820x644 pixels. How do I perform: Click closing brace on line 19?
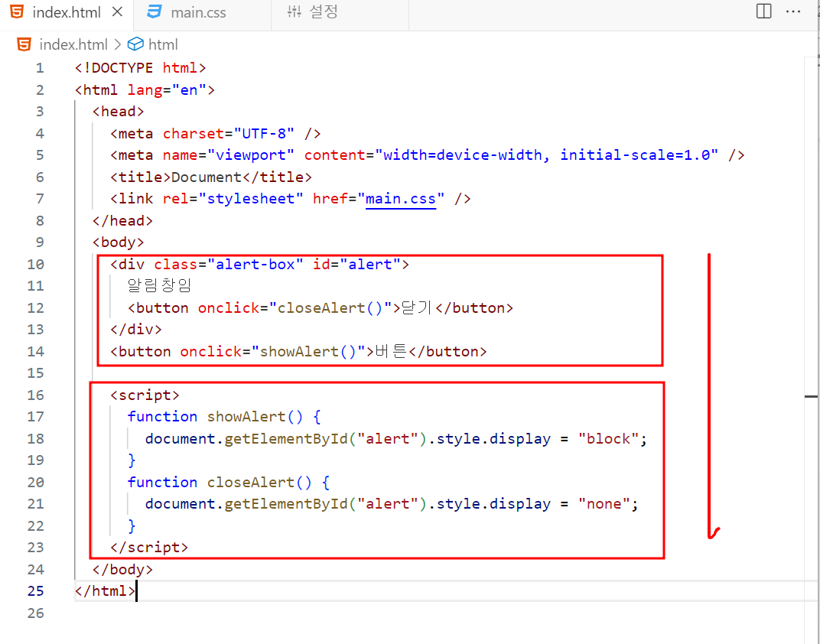click(x=132, y=460)
